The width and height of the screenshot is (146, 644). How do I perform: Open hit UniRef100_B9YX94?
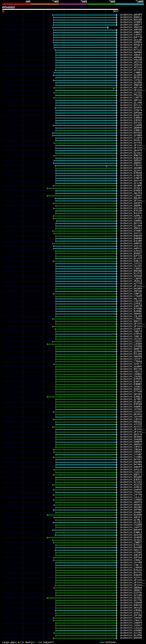[131, 369]
